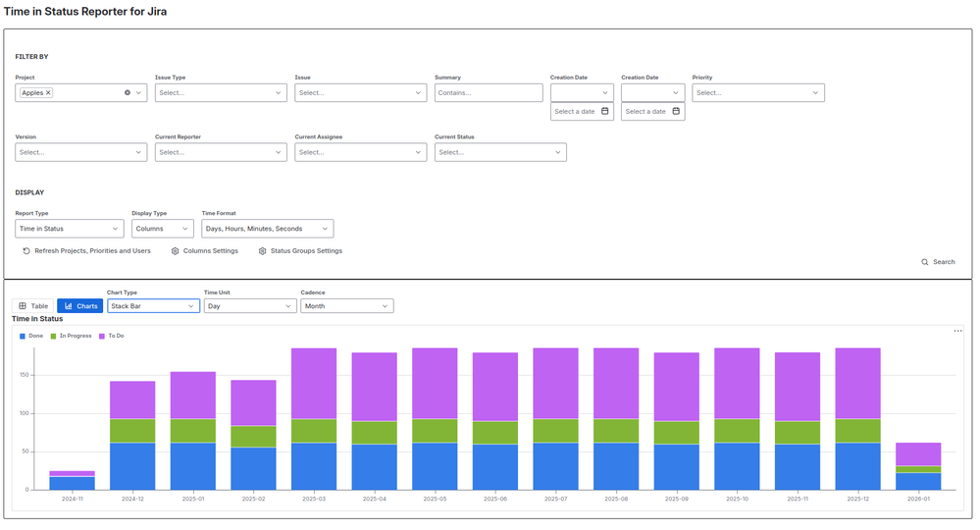This screenshot has height=530, width=980.
Task: Open the Cadence Month dropdown
Action: (347, 306)
